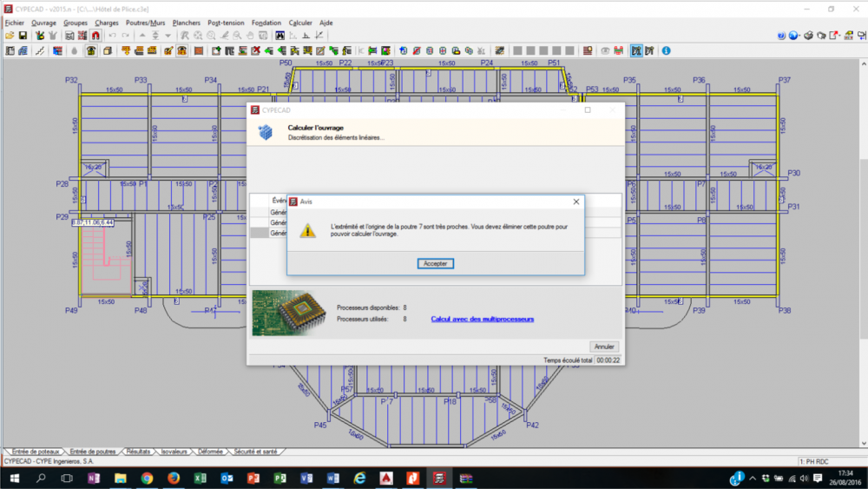The image size is (868, 489).
Task: Switch to the Sécurité et santé tab
Action: [255, 452]
